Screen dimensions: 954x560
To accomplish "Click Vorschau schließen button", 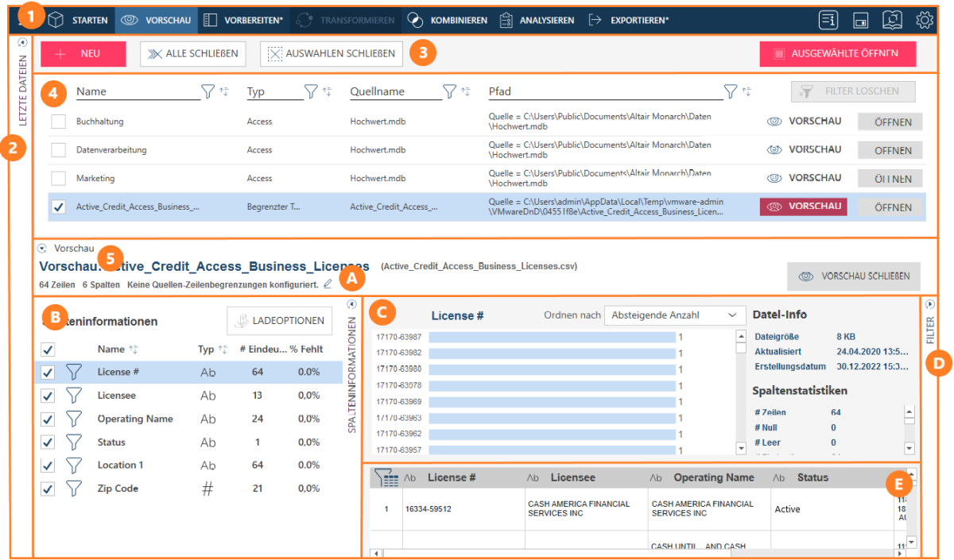I will click(852, 276).
